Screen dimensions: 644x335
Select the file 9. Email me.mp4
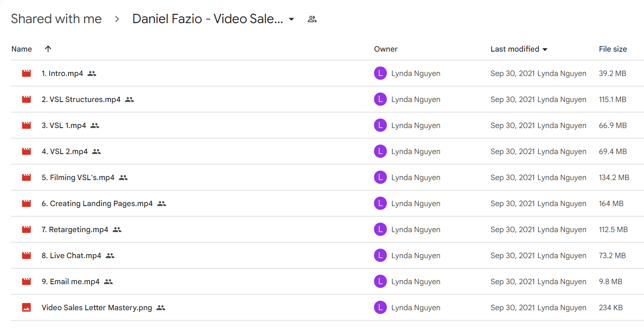tap(71, 281)
